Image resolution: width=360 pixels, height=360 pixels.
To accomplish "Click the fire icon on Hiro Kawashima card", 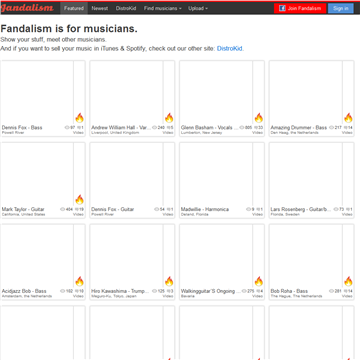I will point(169,281).
